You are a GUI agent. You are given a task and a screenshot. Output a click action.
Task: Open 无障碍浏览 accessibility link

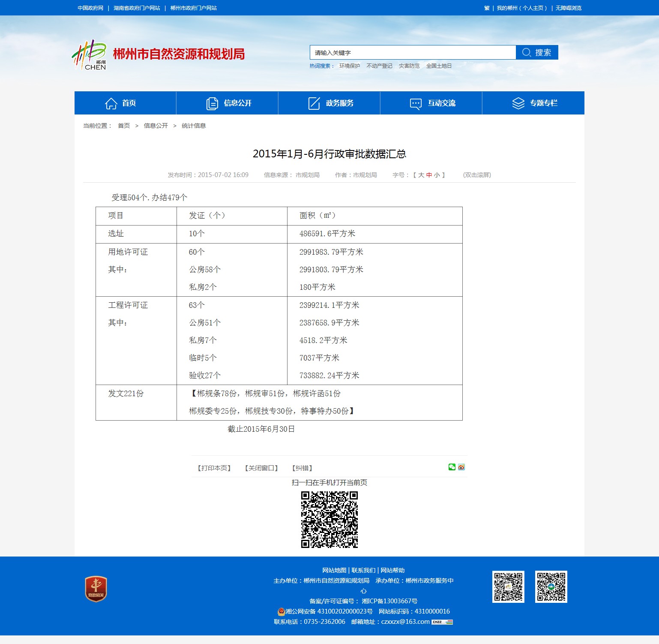pos(569,8)
